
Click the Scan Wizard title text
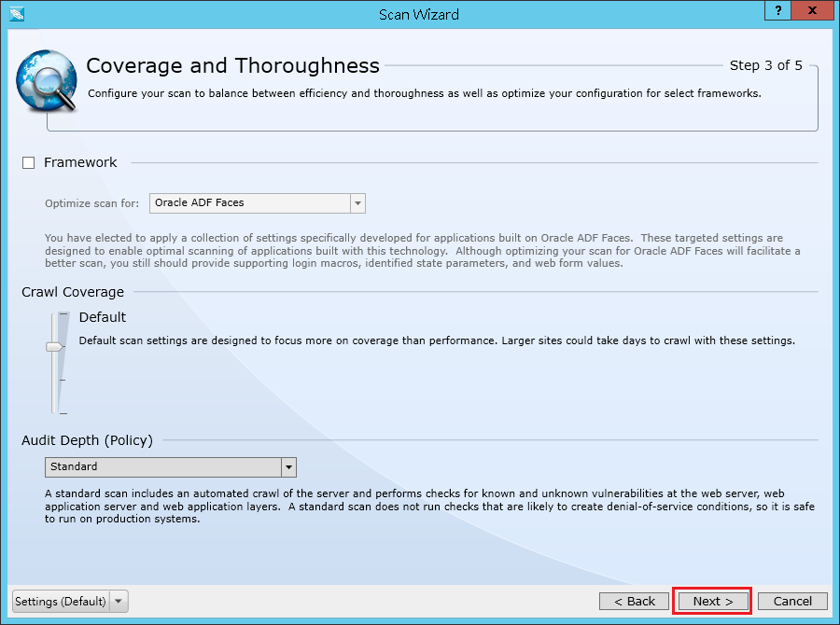[x=419, y=15]
